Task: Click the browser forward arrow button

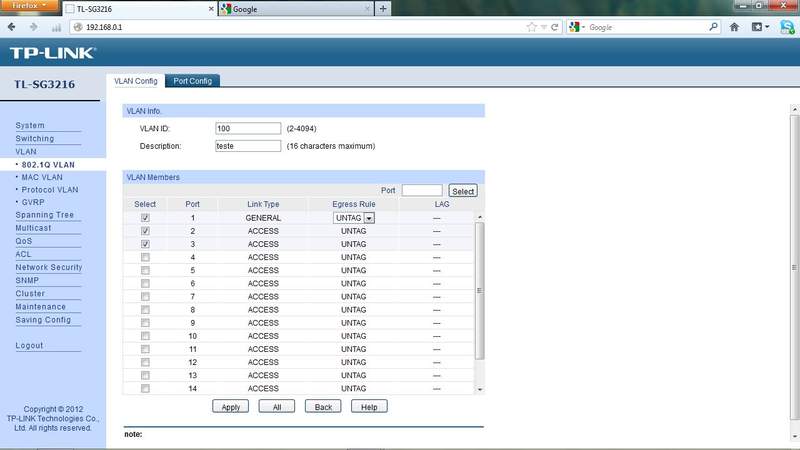Action: 35,27
